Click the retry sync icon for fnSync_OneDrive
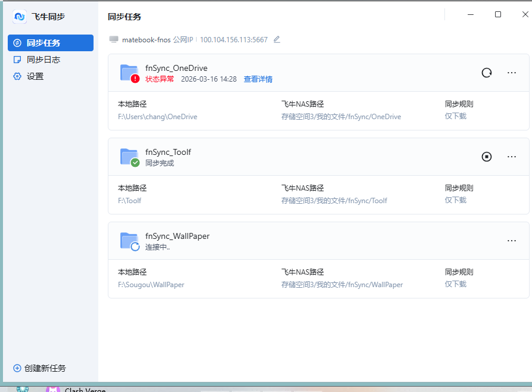532x392 pixels. click(x=487, y=73)
